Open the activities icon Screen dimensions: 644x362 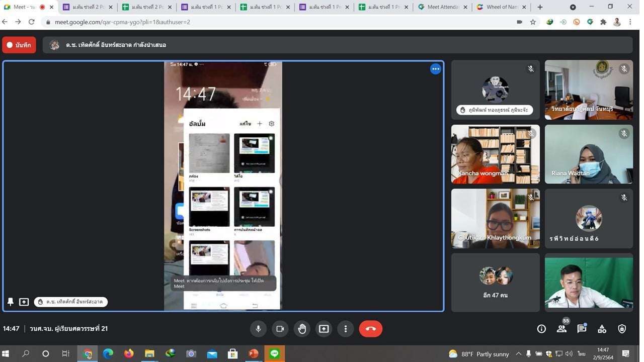click(602, 329)
